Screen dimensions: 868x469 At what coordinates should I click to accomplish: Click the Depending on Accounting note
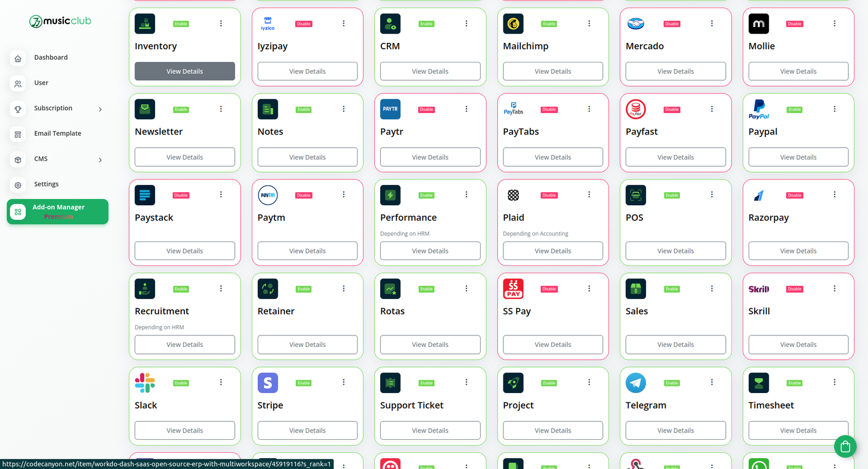click(x=535, y=234)
